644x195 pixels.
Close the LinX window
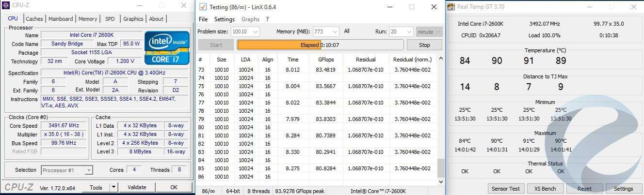pos(434,7)
